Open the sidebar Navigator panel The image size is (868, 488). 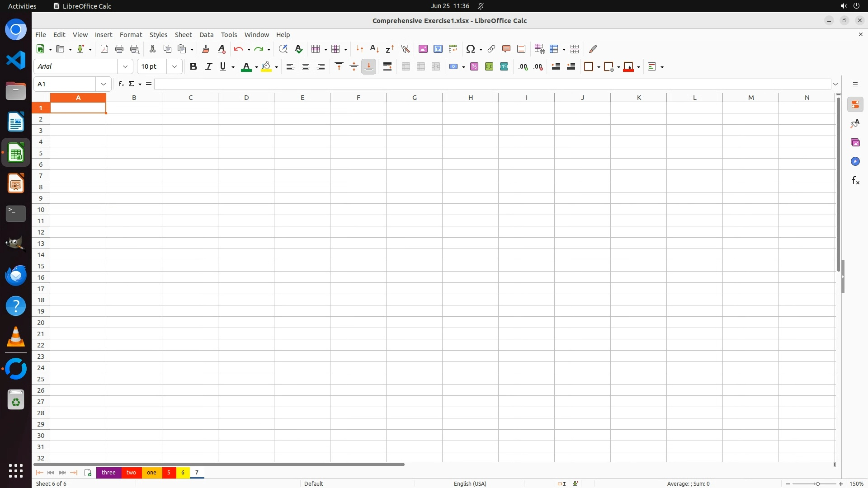point(855,162)
